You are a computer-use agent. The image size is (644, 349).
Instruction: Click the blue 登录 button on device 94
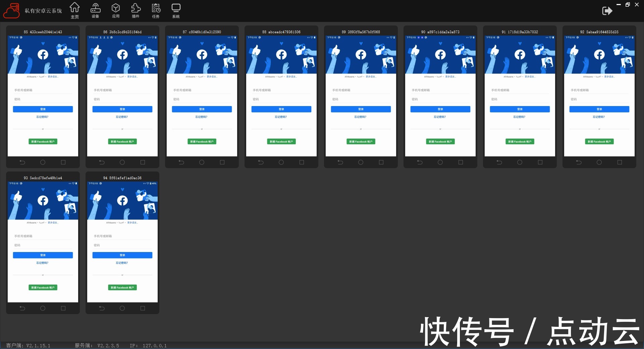122,255
